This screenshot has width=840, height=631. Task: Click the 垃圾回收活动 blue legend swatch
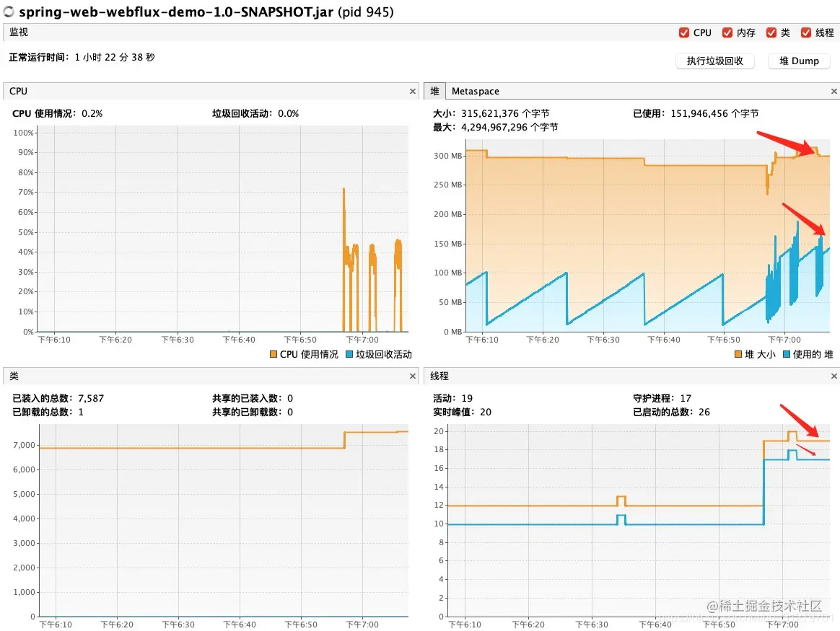(x=349, y=354)
